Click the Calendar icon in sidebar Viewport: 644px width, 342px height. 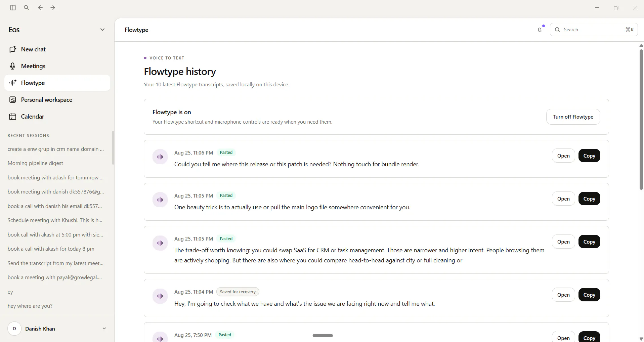(x=13, y=117)
